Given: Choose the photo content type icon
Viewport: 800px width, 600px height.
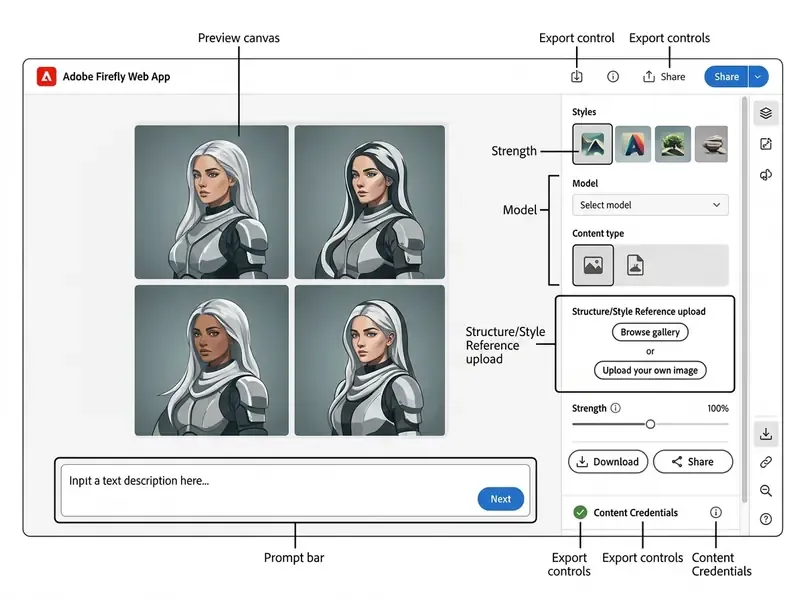Looking at the screenshot, I should [x=593, y=265].
